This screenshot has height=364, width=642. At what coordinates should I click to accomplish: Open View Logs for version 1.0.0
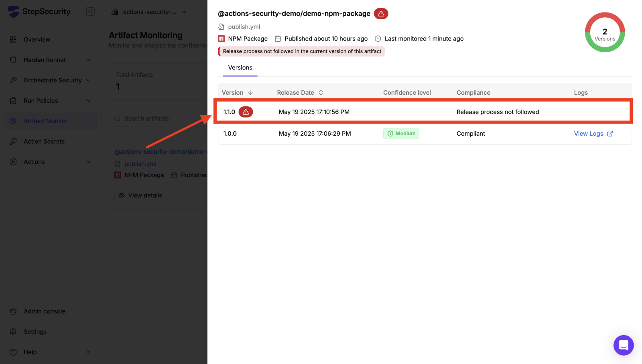click(x=589, y=134)
